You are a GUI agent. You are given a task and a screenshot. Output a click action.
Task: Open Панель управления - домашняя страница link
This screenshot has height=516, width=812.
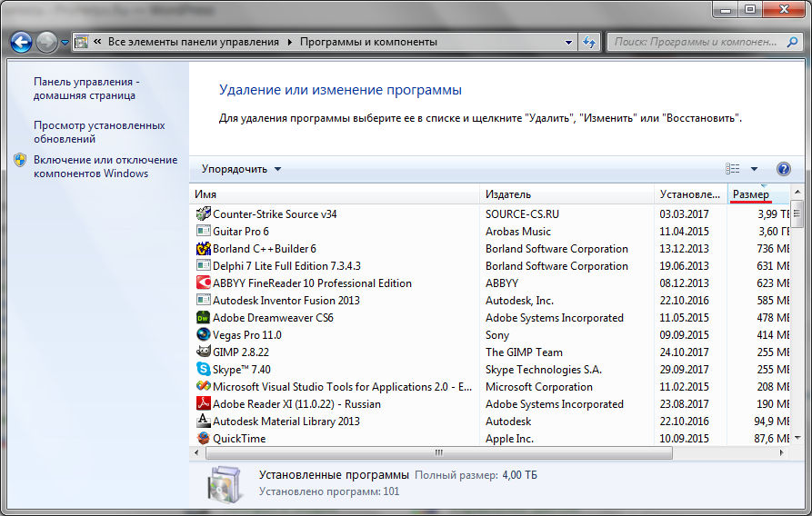(86, 88)
